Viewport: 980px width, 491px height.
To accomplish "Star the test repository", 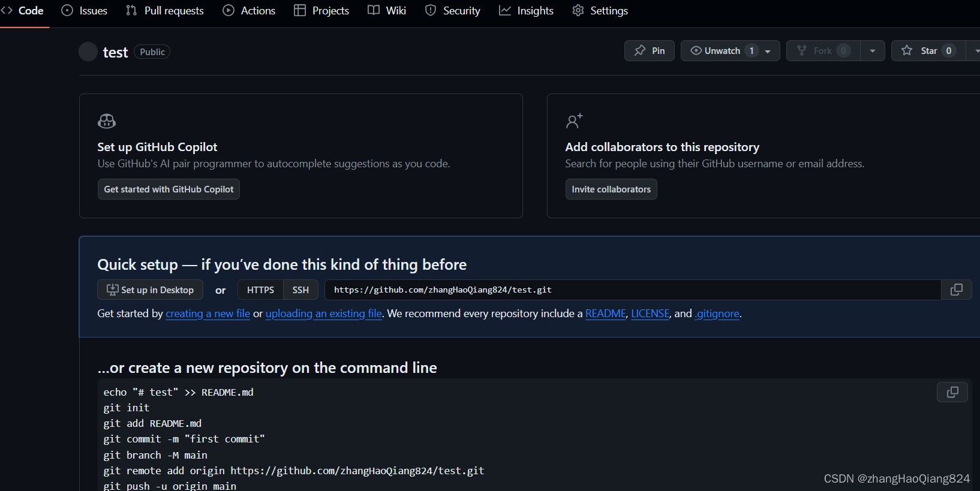I will (928, 51).
